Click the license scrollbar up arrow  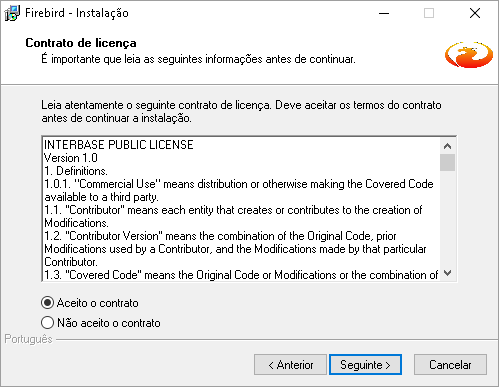point(448,146)
